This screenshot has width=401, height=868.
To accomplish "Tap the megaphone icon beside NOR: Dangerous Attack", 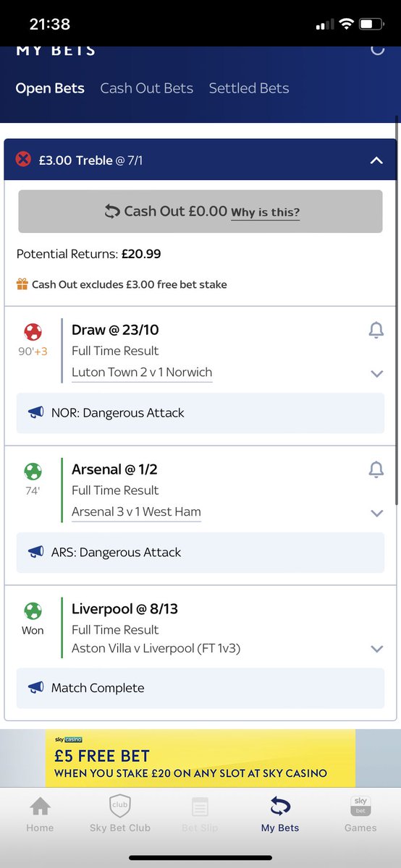I will pos(35,412).
